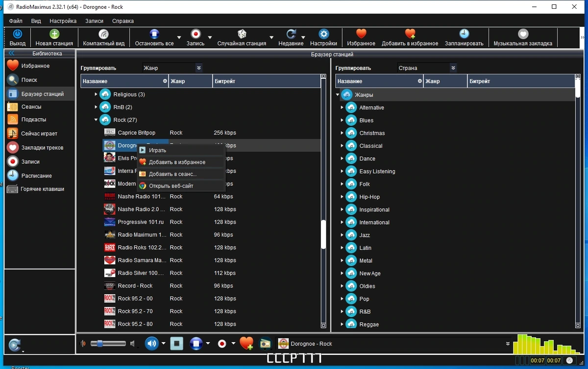The width and height of the screenshot is (588, 369).
Task: Toggle recording with bottom red record button
Action: [x=222, y=344]
